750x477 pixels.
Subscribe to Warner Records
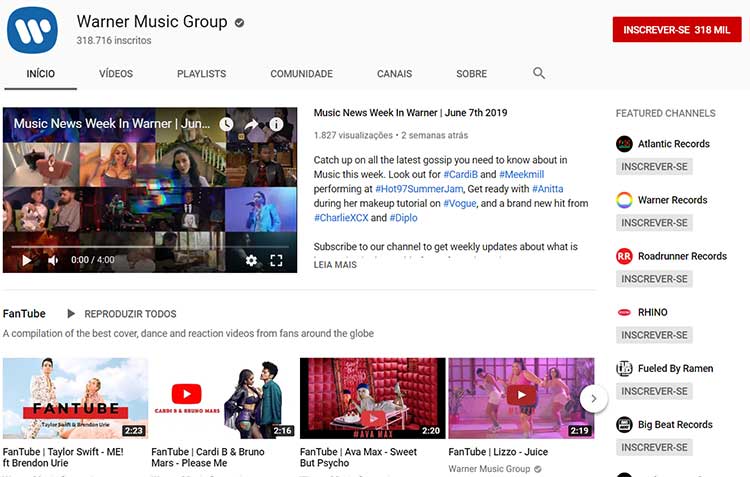click(654, 223)
